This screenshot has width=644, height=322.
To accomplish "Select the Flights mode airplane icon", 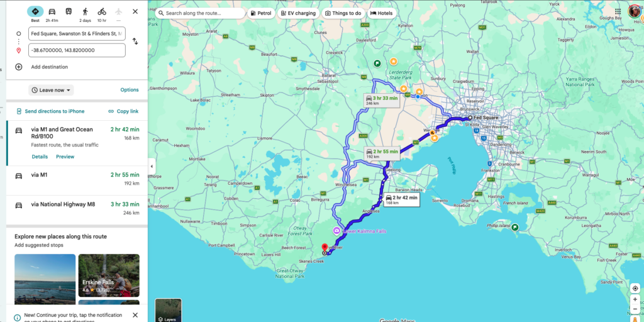I will coord(119,11).
